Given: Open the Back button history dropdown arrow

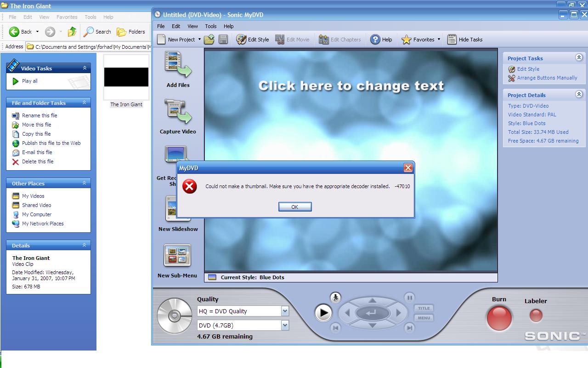Looking at the screenshot, I should pos(38,32).
